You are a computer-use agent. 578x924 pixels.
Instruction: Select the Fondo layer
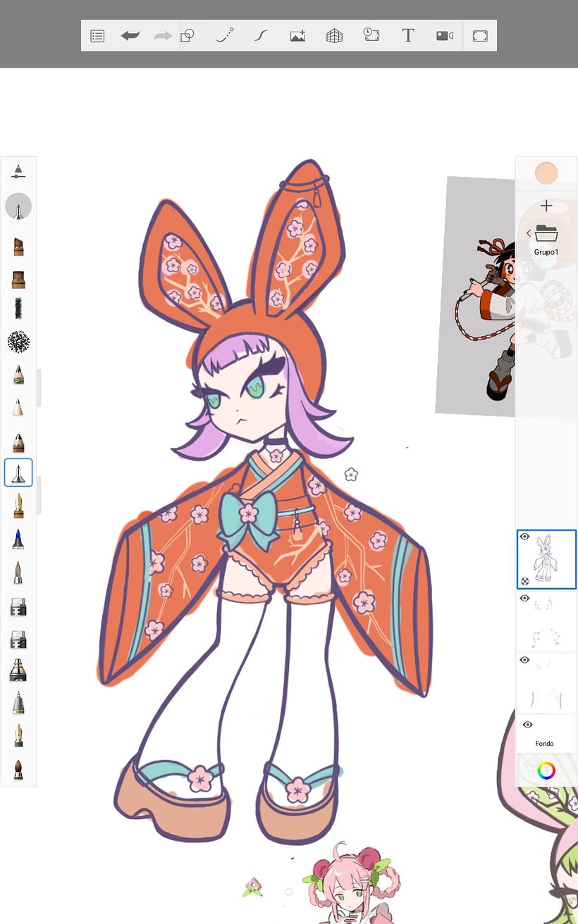[x=546, y=735]
